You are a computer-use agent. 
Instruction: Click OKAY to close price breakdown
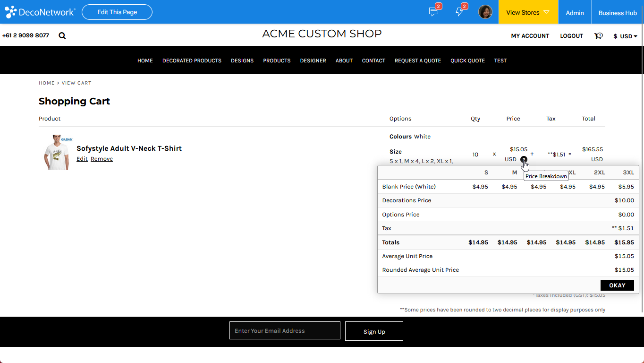pos(617,285)
